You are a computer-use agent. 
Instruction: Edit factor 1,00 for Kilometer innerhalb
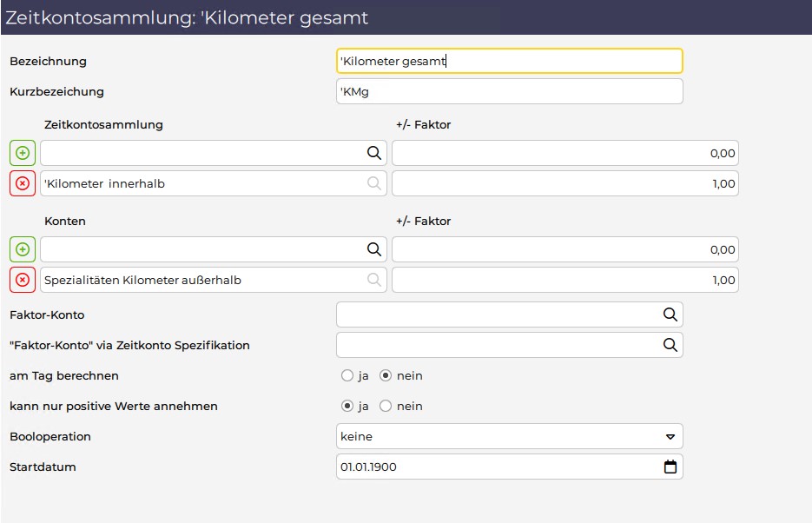[x=565, y=183]
